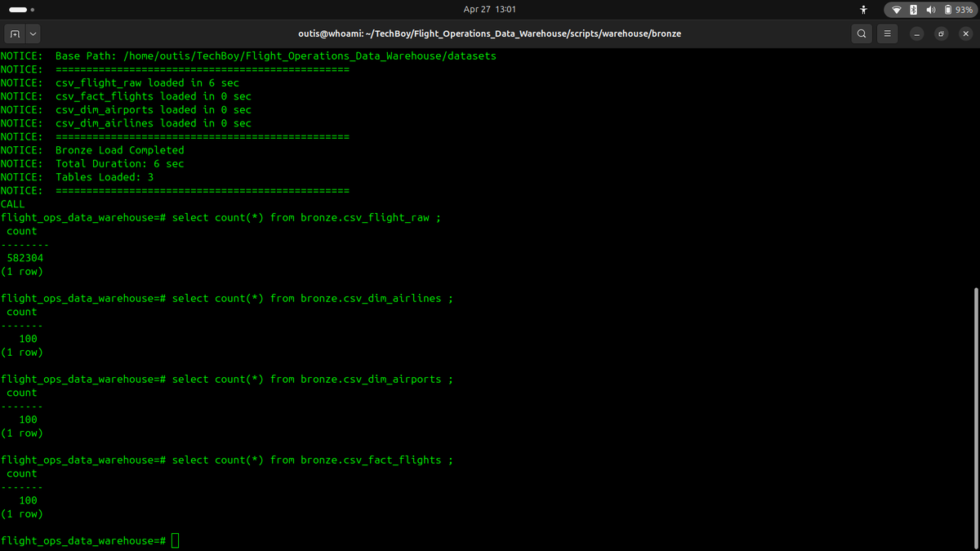
Task: Click the csv_dim_airports count query line
Action: point(227,380)
